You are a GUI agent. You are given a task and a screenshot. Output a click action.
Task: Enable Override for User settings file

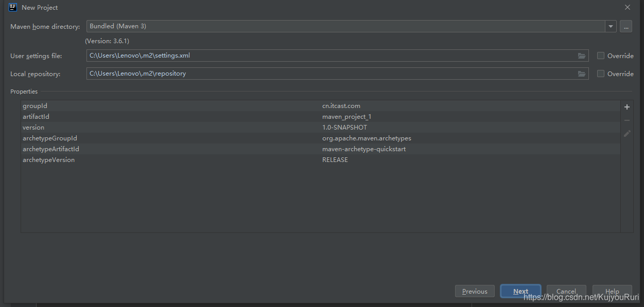(601, 56)
